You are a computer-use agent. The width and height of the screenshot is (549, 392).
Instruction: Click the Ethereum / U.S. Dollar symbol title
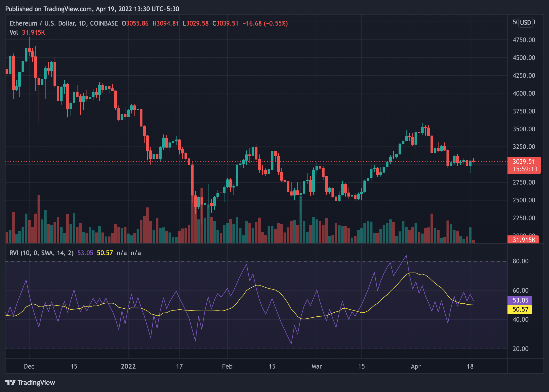[43, 23]
